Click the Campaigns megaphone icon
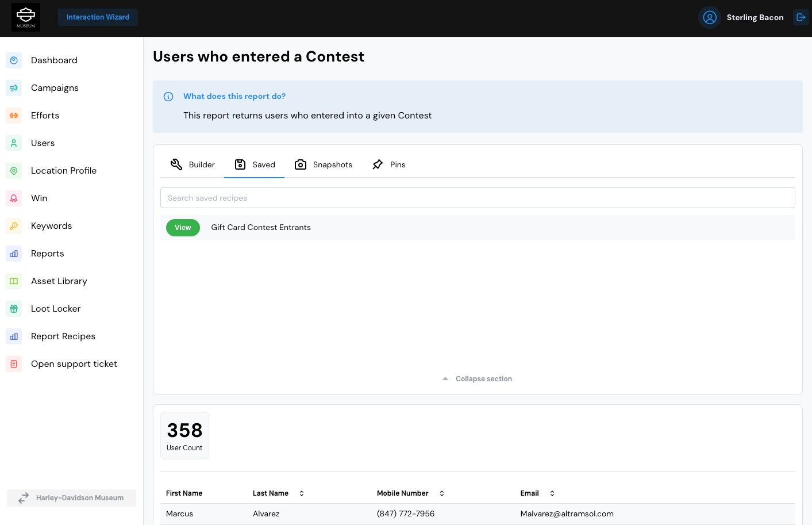Viewport: 812px width, 525px height. (x=14, y=88)
